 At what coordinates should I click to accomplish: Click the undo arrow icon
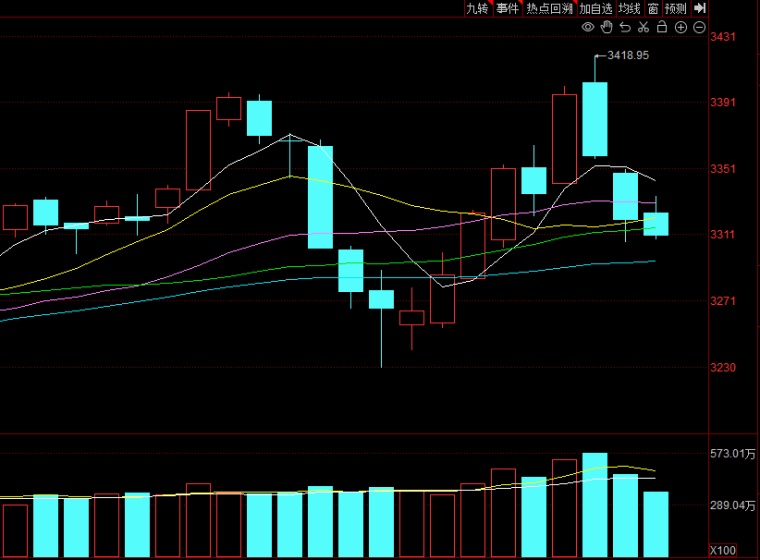(625, 27)
